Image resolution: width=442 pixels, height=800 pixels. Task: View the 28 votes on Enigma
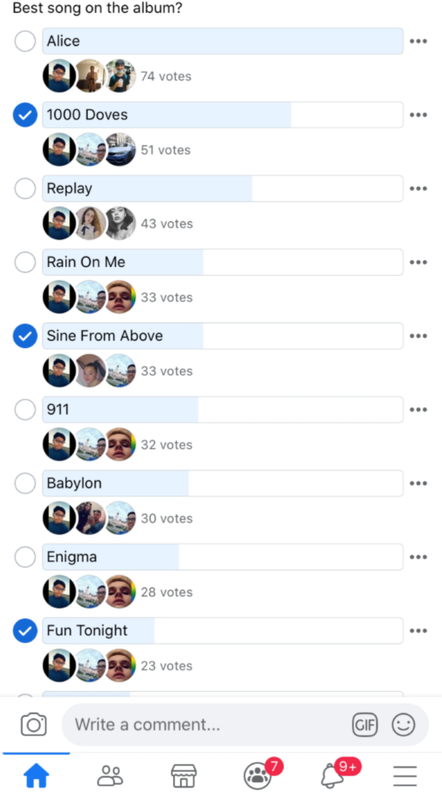(166, 592)
